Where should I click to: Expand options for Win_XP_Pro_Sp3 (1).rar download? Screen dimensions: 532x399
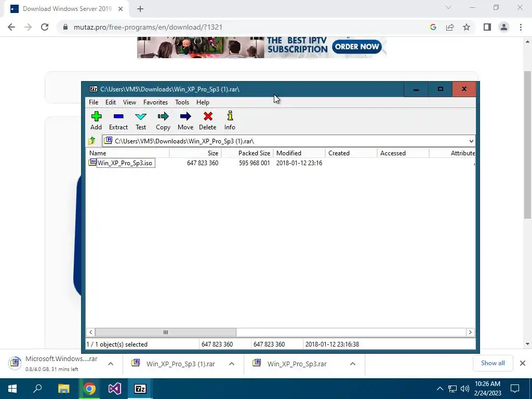[x=232, y=364]
